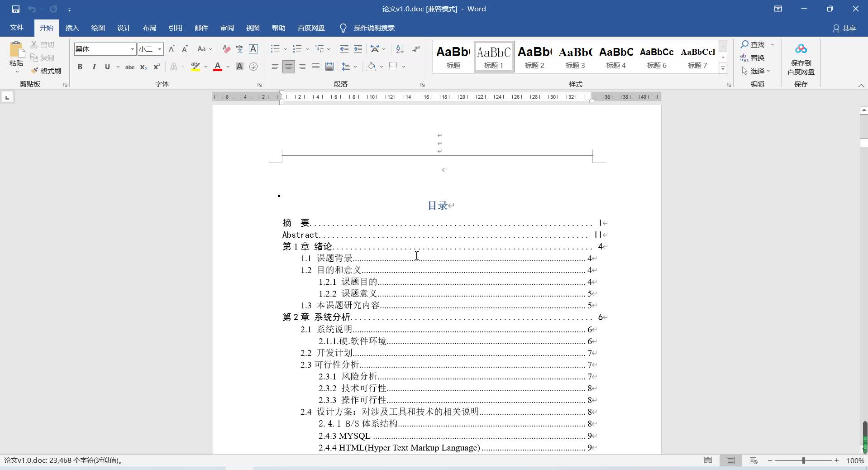The height and width of the screenshot is (470, 868).
Task: Click the bulleted list icon
Action: (275, 49)
